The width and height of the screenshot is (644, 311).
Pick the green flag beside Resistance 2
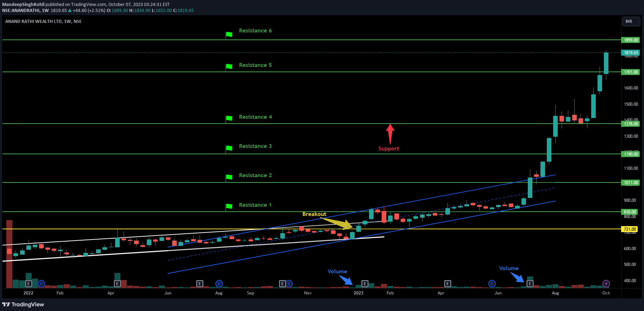pos(229,177)
